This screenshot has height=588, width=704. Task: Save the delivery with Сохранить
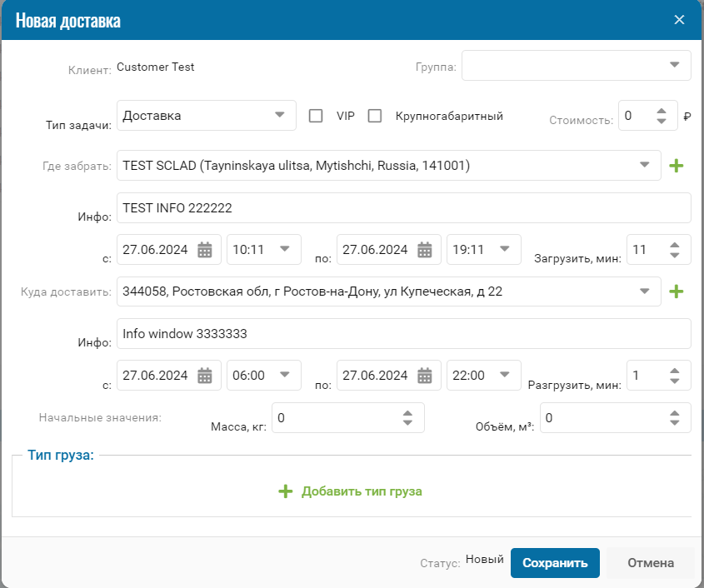555,563
